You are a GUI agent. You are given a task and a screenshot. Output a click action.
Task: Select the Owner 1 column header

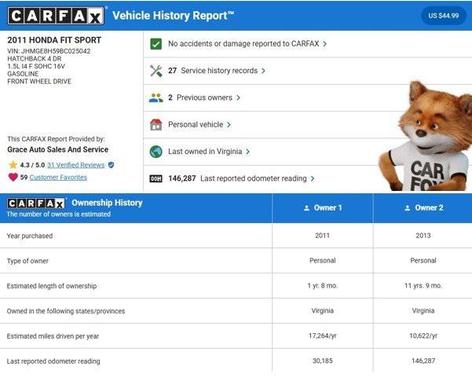pos(323,208)
